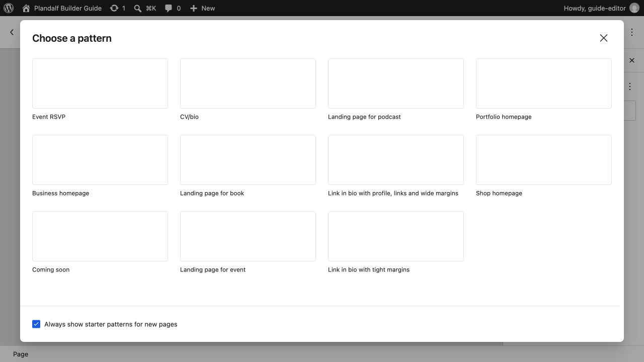Open the sidebar panel actions three-dot menu

(x=629, y=86)
